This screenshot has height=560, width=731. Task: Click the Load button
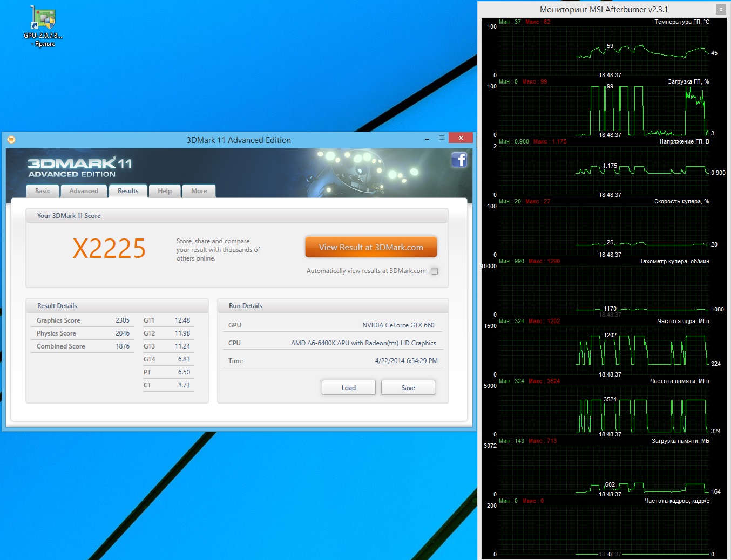[349, 387]
